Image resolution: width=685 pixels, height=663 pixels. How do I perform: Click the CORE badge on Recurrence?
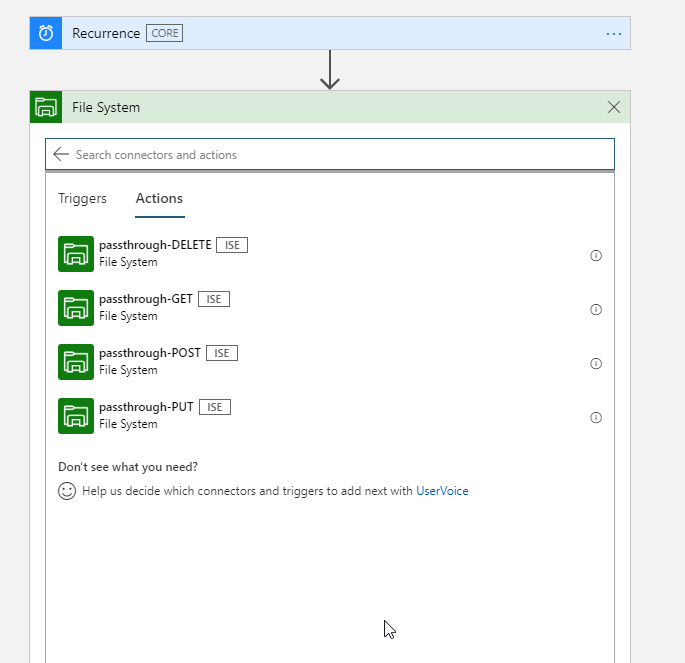165,33
